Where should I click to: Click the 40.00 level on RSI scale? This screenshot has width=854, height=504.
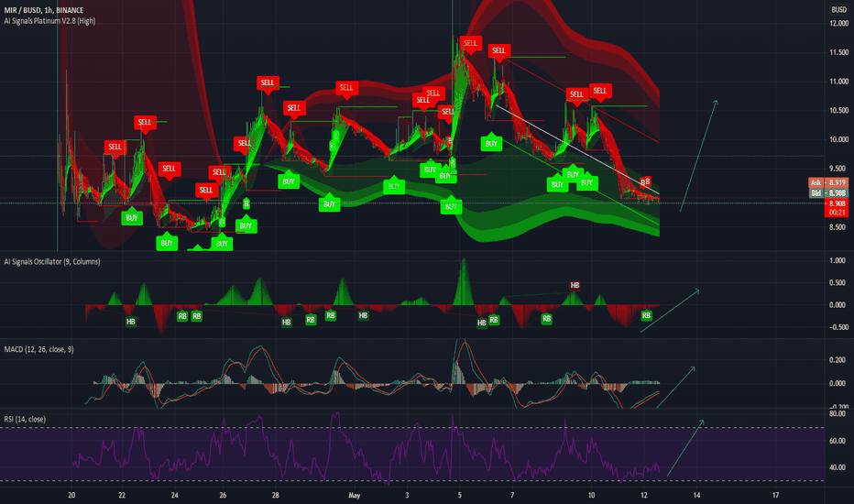click(x=838, y=467)
